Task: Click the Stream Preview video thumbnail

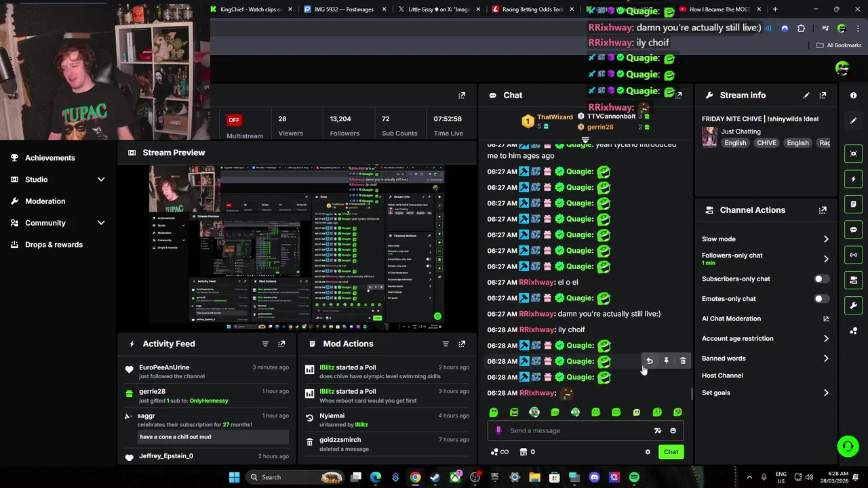Action: click(x=297, y=247)
